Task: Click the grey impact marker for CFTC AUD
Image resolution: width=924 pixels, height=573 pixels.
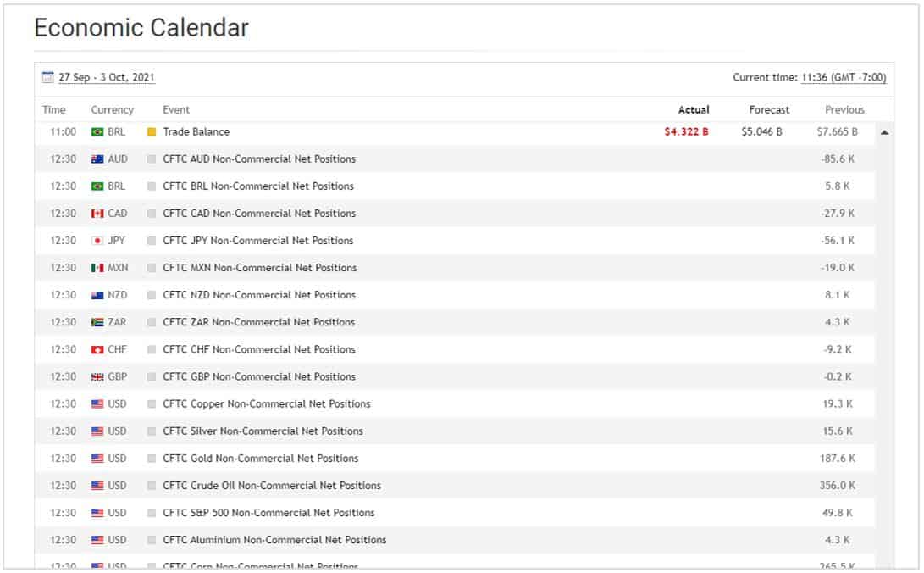Action: coord(152,159)
